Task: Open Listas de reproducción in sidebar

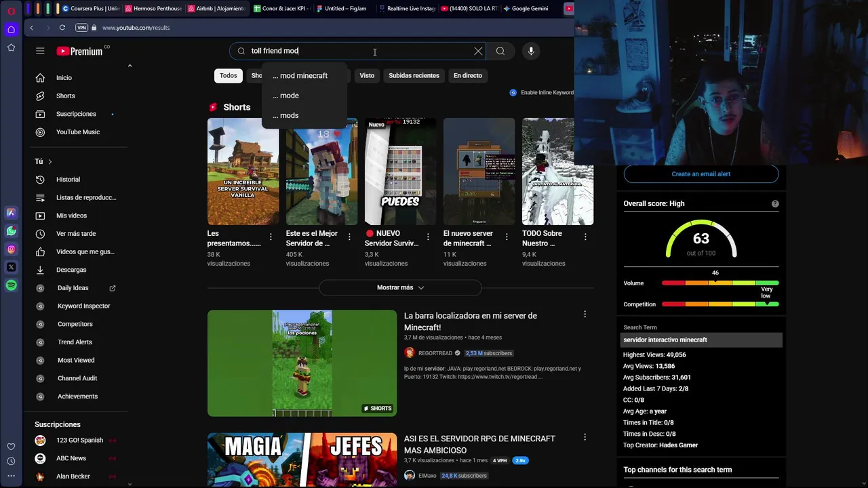Action: click(x=80, y=197)
